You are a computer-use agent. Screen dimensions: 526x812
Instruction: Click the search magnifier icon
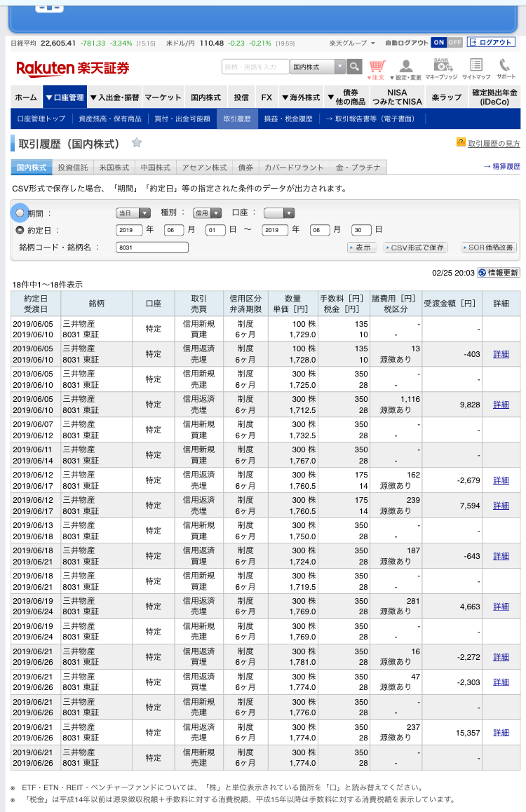tap(354, 67)
